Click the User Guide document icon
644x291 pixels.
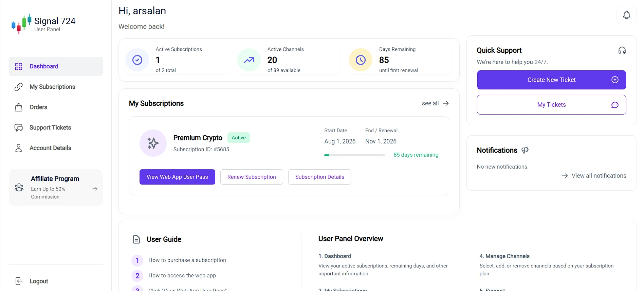point(136,239)
